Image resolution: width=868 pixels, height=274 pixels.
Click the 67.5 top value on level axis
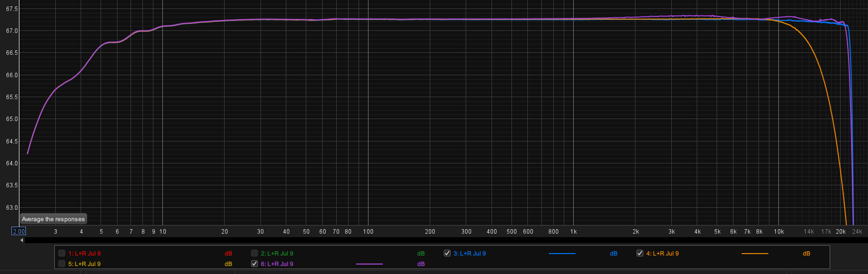pyautogui.click(x=12, y=9)
